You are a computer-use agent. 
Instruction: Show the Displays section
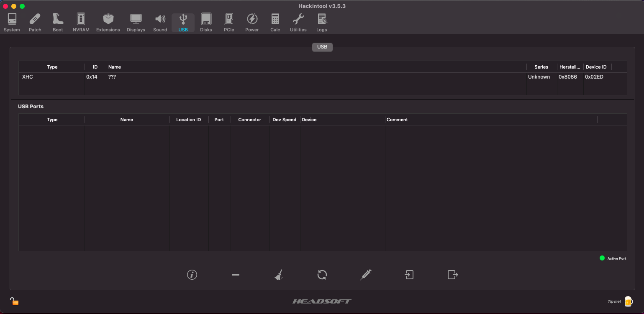136,23
